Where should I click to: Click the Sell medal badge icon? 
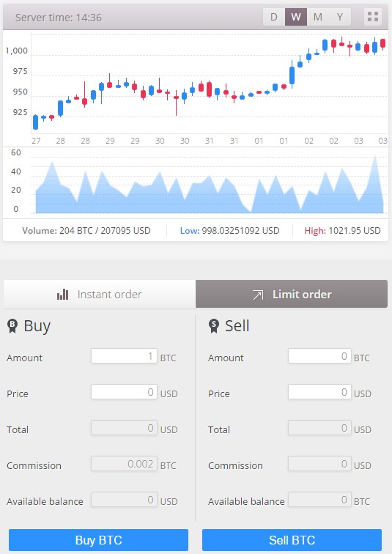tap(214, 326)
